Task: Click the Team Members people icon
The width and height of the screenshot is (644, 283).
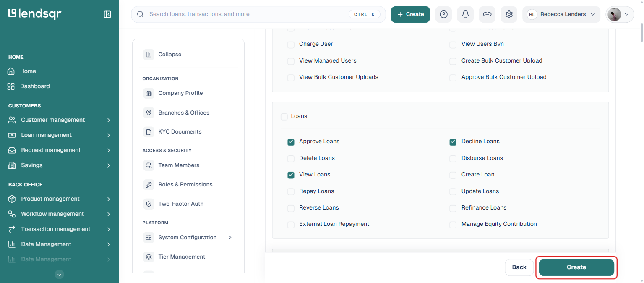Action: (x=149, y=165)
